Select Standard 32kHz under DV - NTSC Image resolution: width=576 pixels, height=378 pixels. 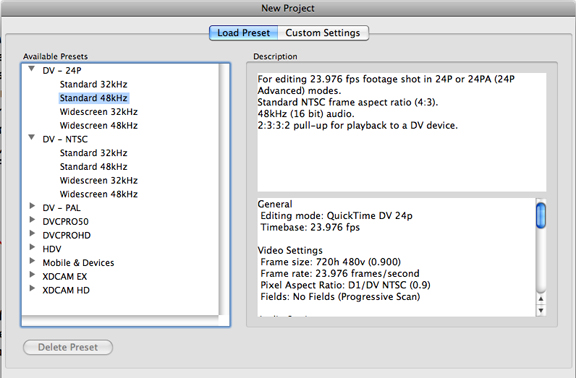94,153
